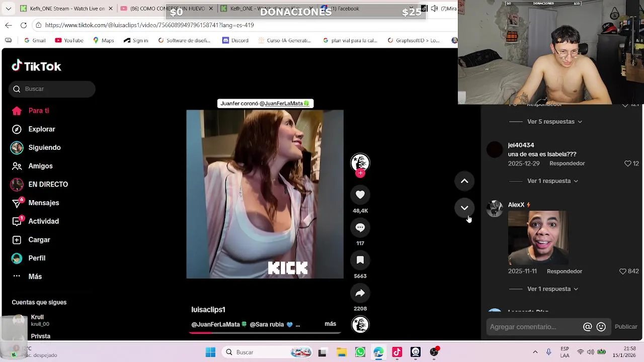Screen dimensions: 644x362
Task: Open comments via speech bubble icon
Action: click(x=360, y=227)
